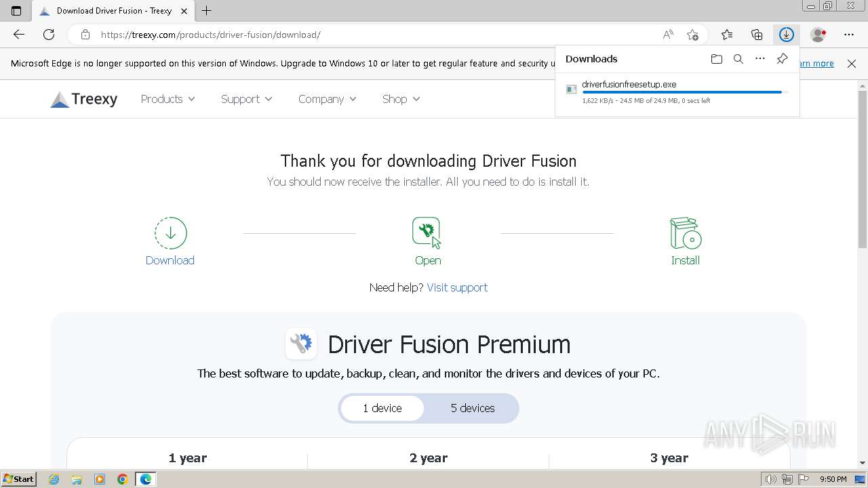Select the 5 devices option
Screen dimensions: 868x488
point(473,408)
